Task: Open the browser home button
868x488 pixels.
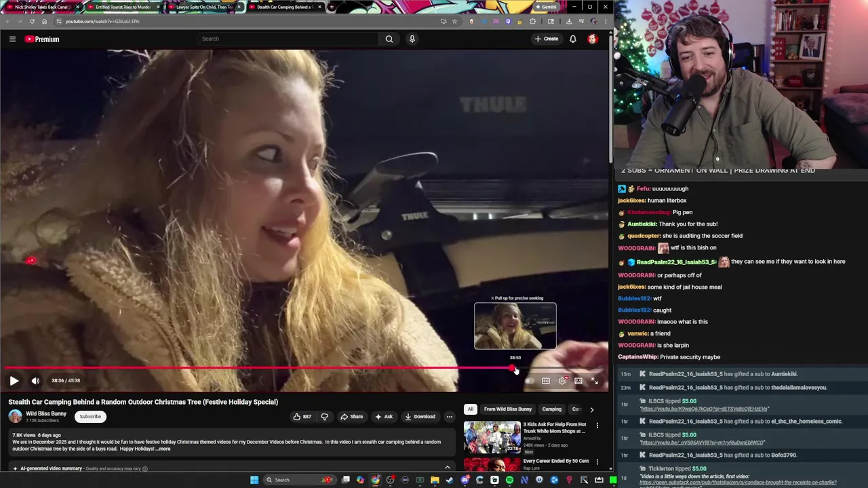Action: click(x=44, y=21)
